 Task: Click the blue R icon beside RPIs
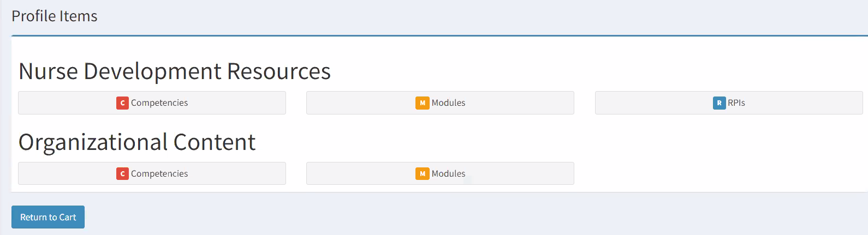click(720, 103)
